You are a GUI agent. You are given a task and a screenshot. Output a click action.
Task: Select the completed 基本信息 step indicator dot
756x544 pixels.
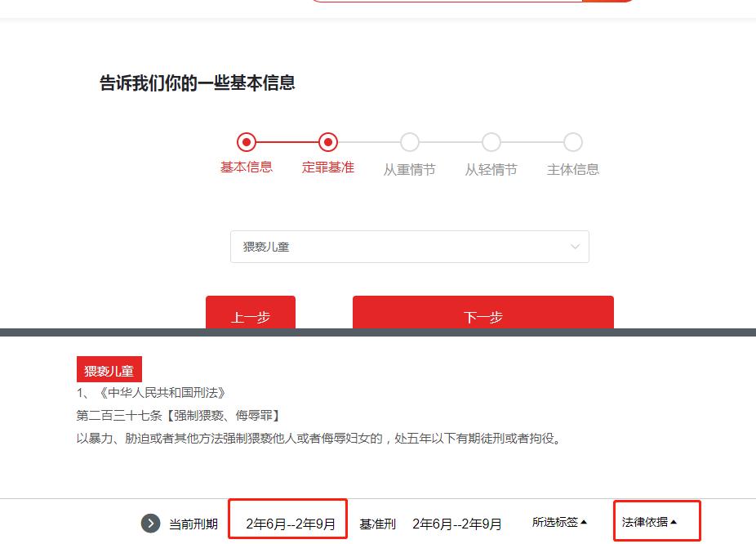tap(247, 142)
